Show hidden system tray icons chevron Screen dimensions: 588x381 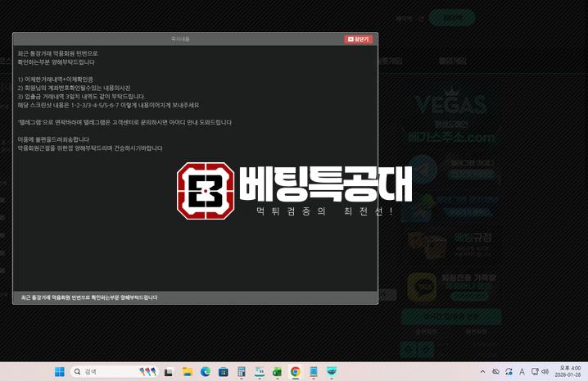[x=482, y=372]
